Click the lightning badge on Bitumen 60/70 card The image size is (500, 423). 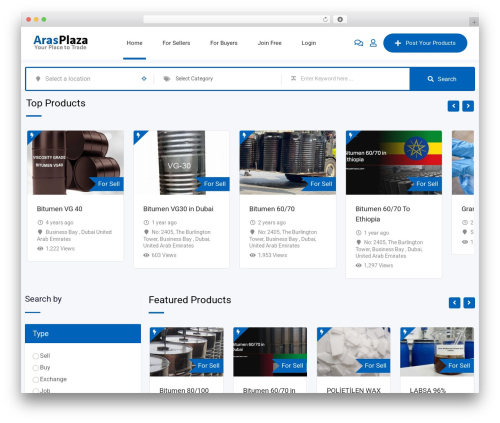coord(244,135)
